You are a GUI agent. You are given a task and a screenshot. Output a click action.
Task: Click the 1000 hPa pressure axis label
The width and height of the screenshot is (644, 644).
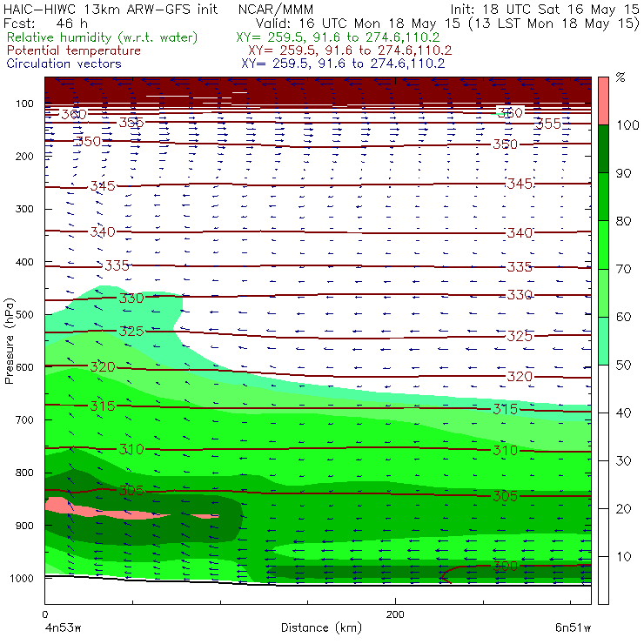pyautogui.click(x=22, y=578)
